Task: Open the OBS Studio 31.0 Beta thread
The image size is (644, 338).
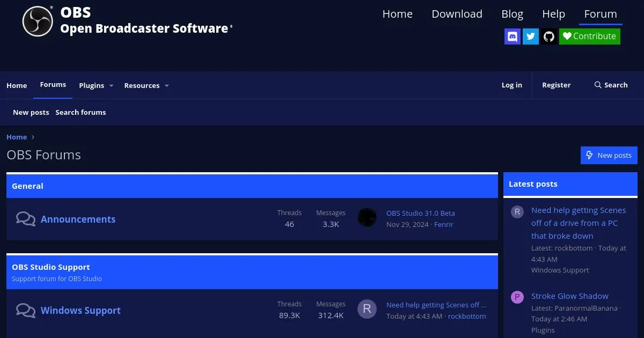Action: point(420,213)
